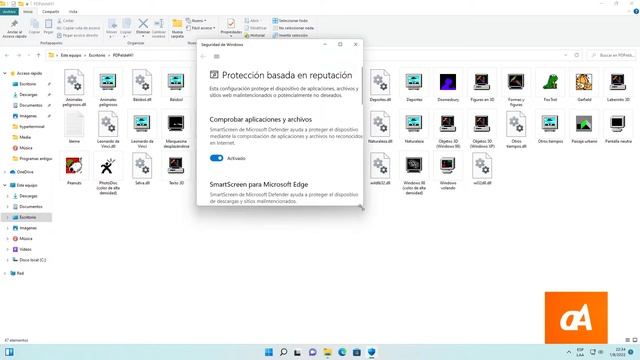The image size is (640, 360).
Task: Select the Marquesina desplazándose icon
Action: click(x=176, y=123)
